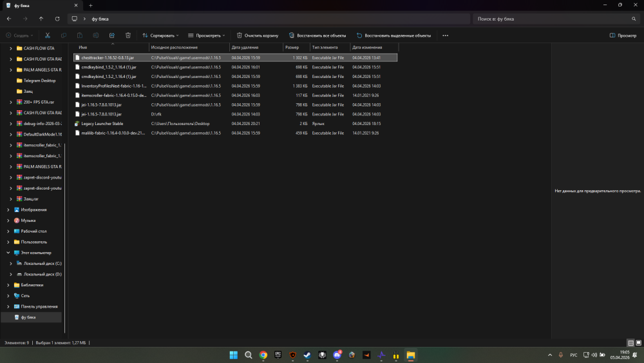This screenshot has height=363, width=644.
Task: Open taskbar Search
Action: pyautogui.click(x=249, y=355)
